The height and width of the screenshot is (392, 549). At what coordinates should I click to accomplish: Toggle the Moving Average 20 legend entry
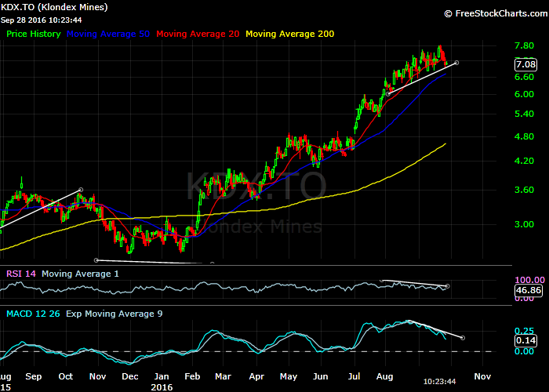pyautogui.click(x=198, y=34)
